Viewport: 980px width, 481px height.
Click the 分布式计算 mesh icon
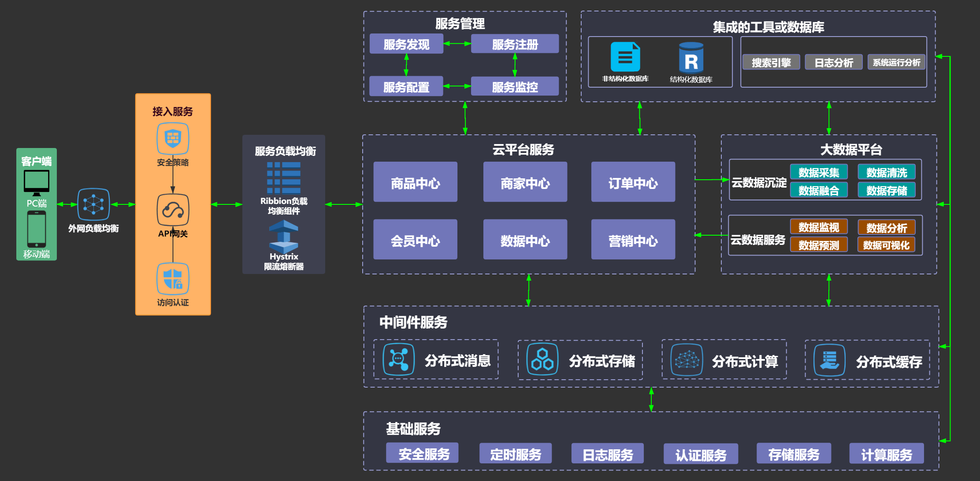687,360
